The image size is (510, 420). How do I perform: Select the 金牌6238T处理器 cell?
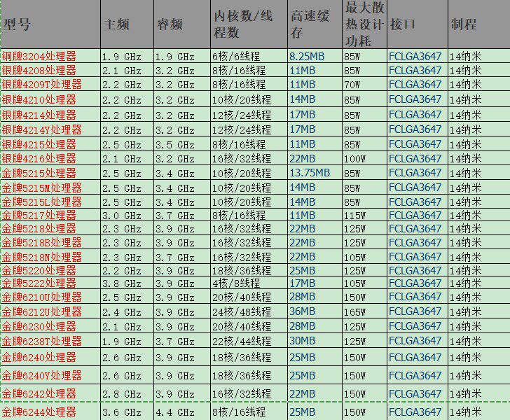coord(50,341)
